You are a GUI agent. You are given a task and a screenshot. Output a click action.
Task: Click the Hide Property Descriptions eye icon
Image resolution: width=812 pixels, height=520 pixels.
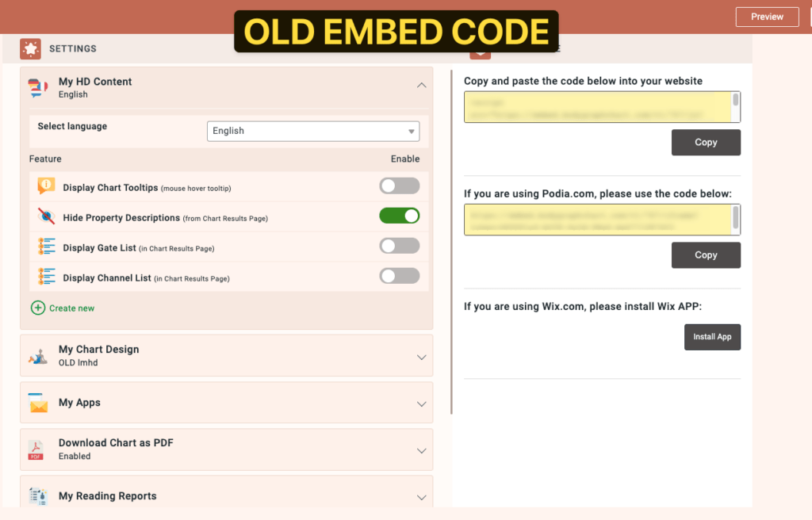point(46,216)
